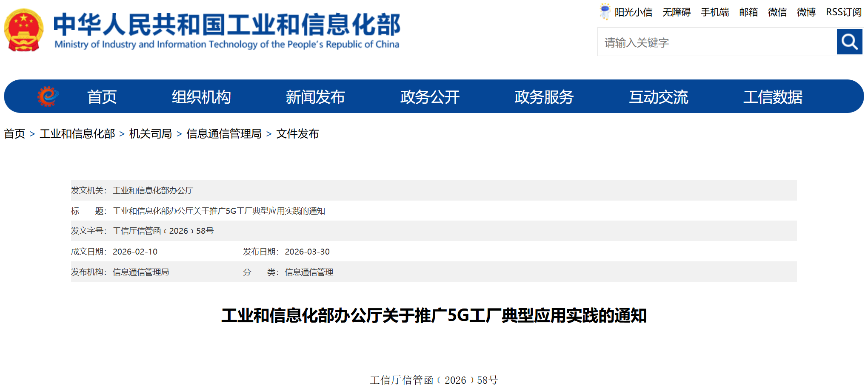Open the 首页 navigation menu item

click(102, 97)
